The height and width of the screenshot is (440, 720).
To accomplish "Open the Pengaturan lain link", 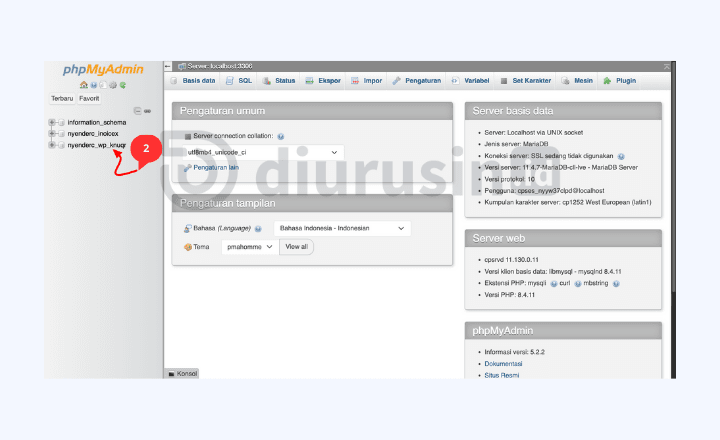I will click(216, 168).
